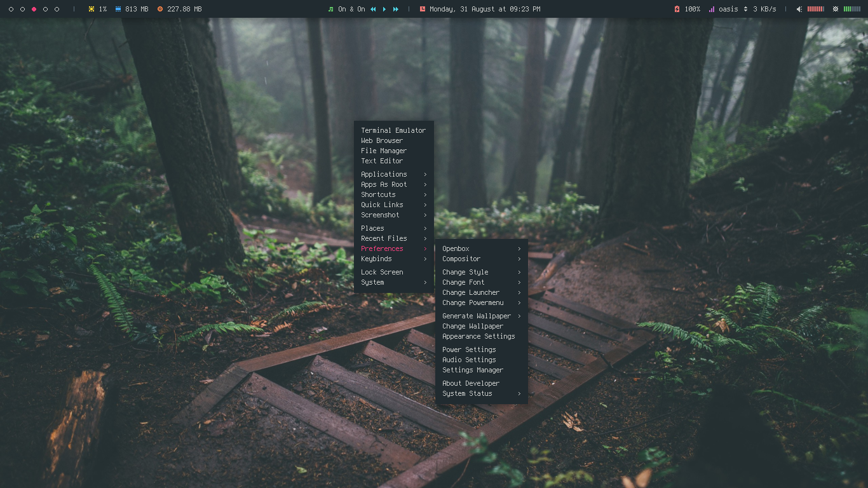
Task: Switch to the fifth workspace dot
Action: (x=57, y=9)
